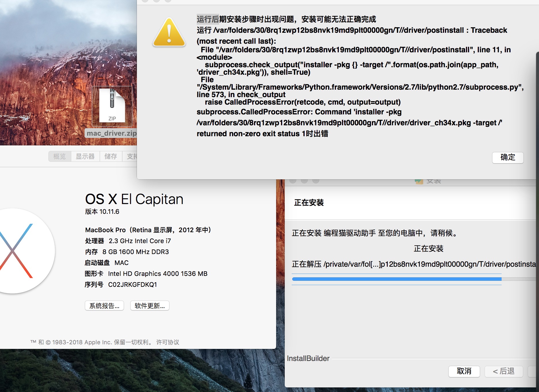Click the 正在安装 heading in installer window
Image resolution: width=539 pixels, height=392 pixels.
309,203
